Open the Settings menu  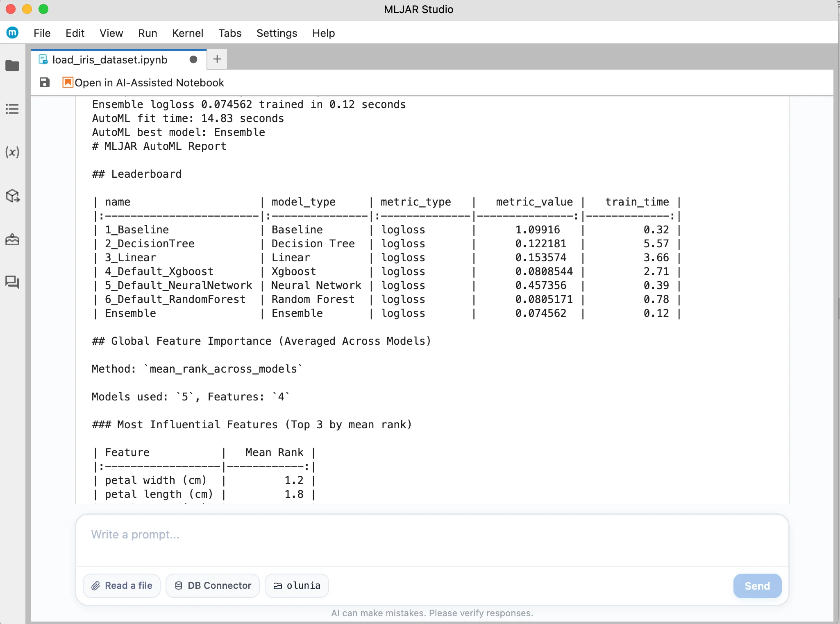277,33
